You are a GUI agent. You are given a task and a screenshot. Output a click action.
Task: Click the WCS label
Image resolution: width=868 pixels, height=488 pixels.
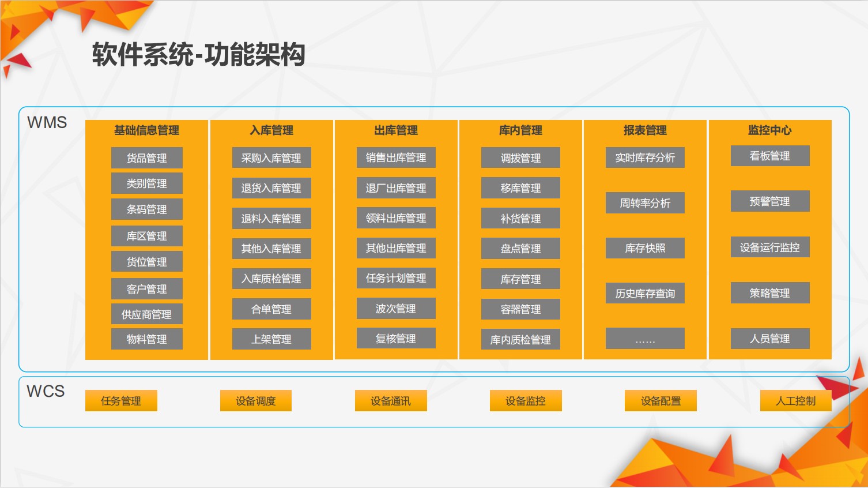coord(46,392)
